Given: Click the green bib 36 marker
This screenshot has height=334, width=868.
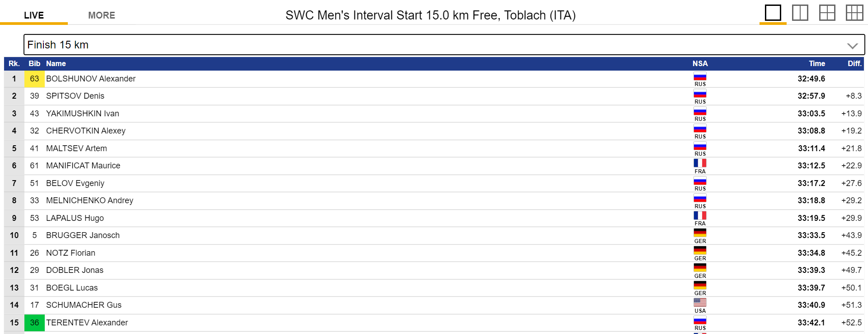Looking at the screenshot, I should (x=34, y=323).
